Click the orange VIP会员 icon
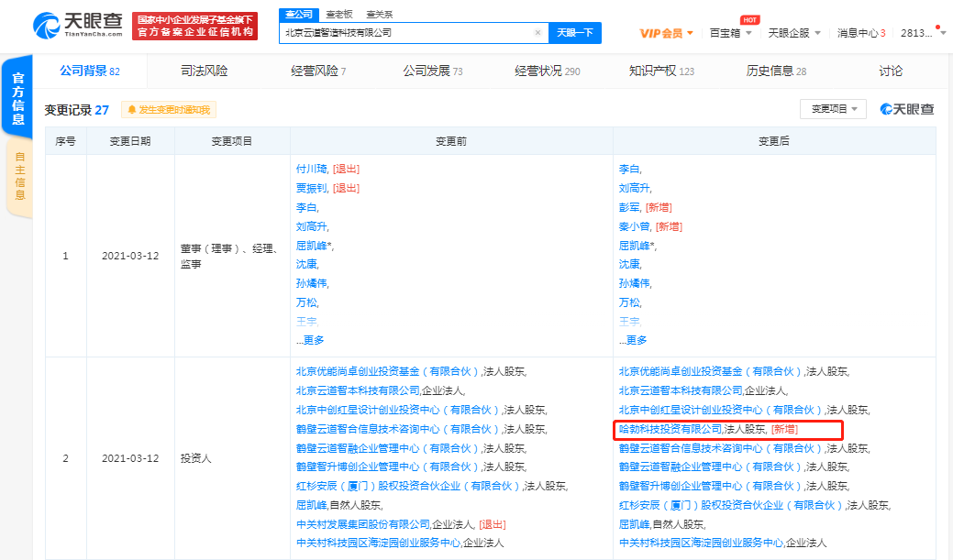Image resolution: width=953 pixels, height=560 pixels. 661,30
